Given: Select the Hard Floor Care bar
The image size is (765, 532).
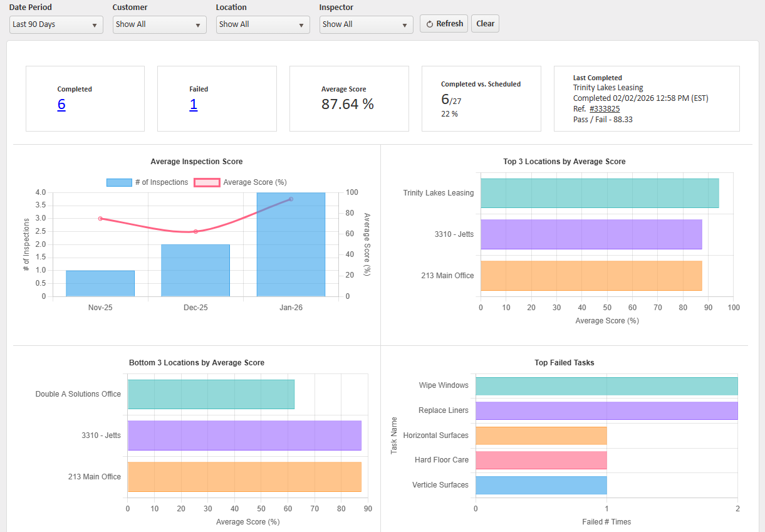Looking at the screenshot, I should click(x=541, y=460).
